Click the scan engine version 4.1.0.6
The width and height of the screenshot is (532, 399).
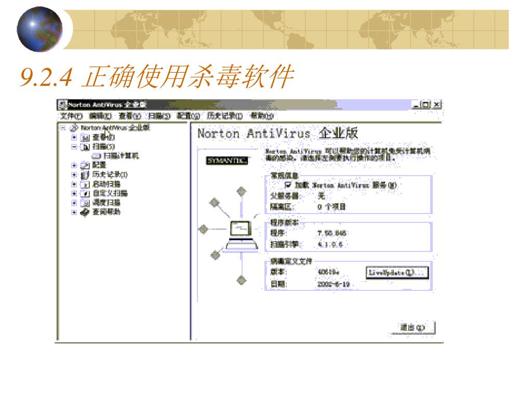point(330,244)
